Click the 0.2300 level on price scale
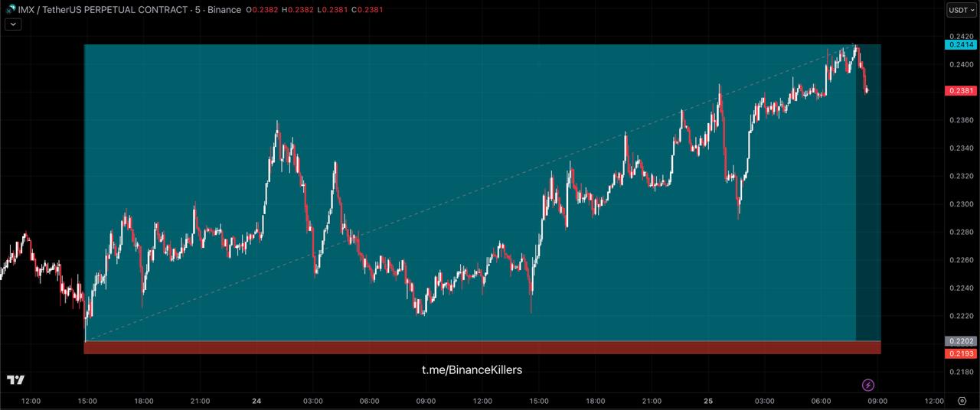Screen dimensions: 980x410 point(961,204)
